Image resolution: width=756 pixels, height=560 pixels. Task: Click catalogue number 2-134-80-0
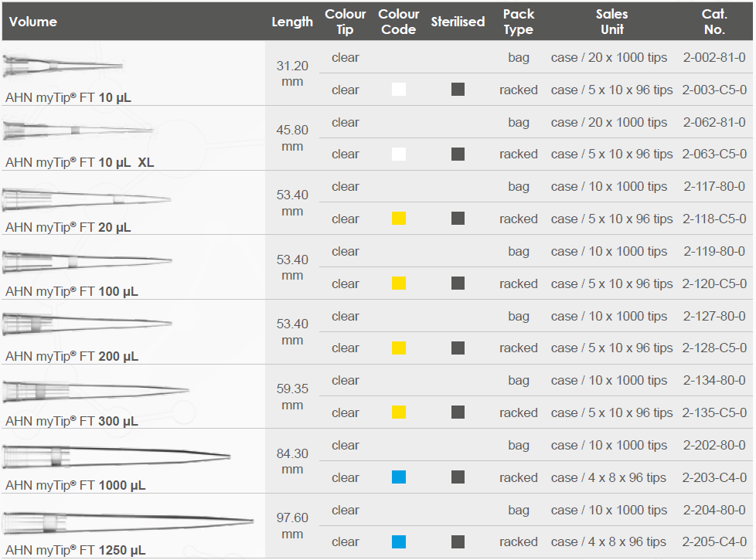[714, 380]
